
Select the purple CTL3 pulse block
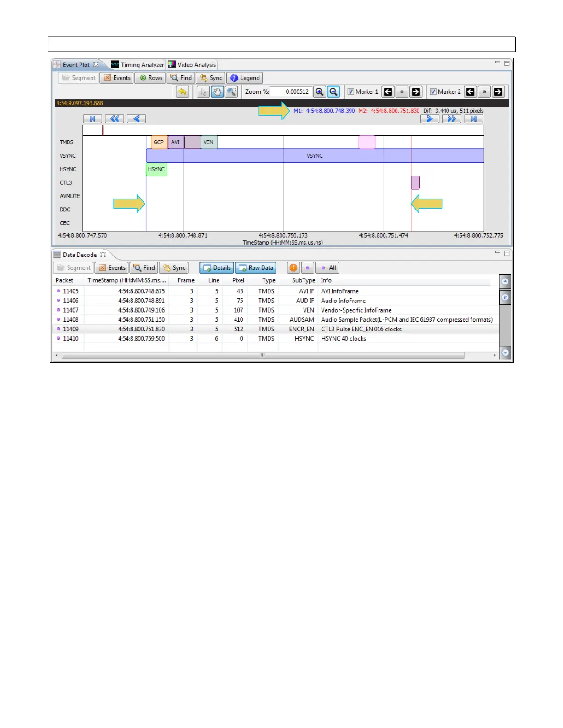click(415, 182)
